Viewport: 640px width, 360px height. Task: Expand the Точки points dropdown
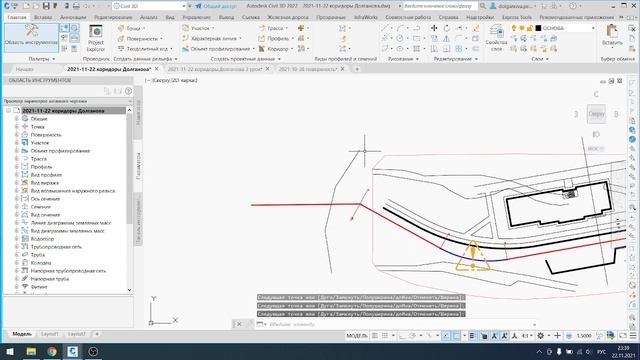(x=144, y=28)
